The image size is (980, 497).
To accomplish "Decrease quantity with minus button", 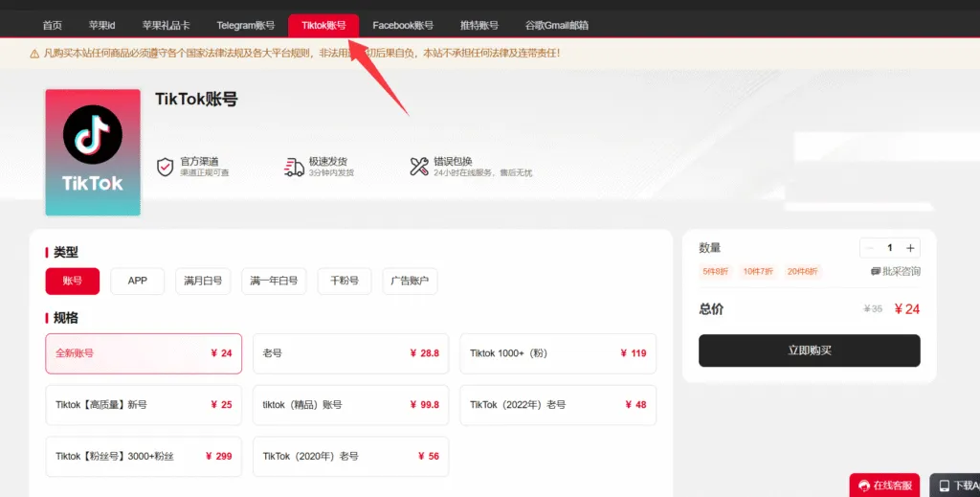I will point(869,248).
